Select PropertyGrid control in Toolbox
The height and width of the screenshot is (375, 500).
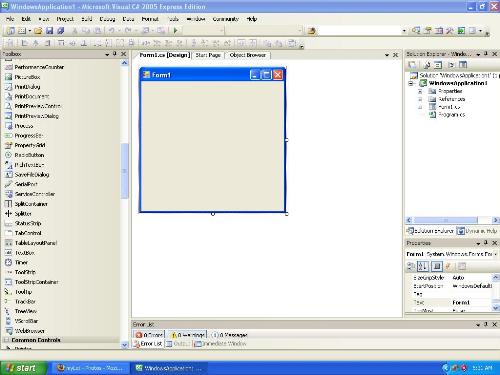[x=30, y=145]
